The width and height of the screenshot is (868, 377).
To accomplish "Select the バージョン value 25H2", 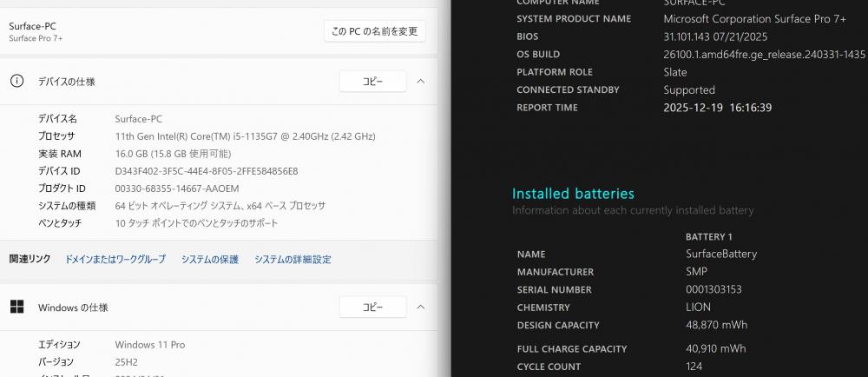I will (126, 362).
